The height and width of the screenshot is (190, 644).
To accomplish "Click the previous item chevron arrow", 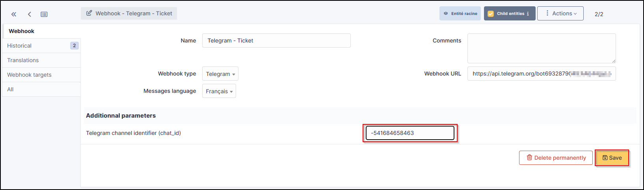I will point(30,14).
